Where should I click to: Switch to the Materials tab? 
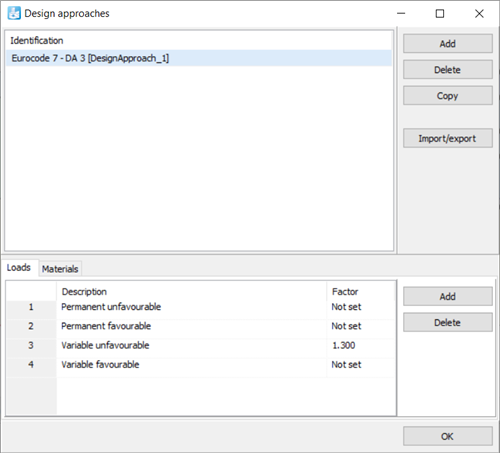60,269
